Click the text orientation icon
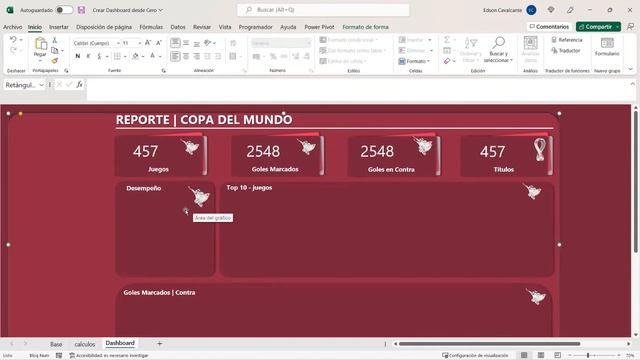Screen dimensions: 640x360 coord(208,43)
